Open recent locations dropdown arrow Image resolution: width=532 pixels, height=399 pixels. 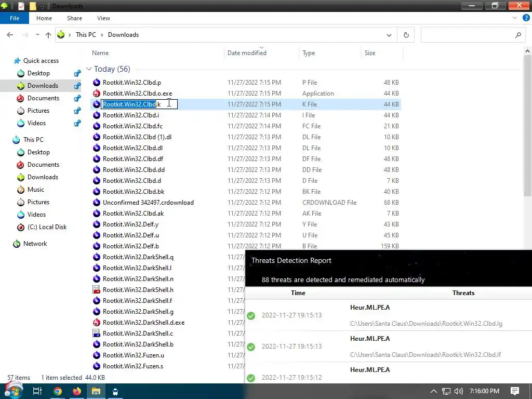[37, 35]
